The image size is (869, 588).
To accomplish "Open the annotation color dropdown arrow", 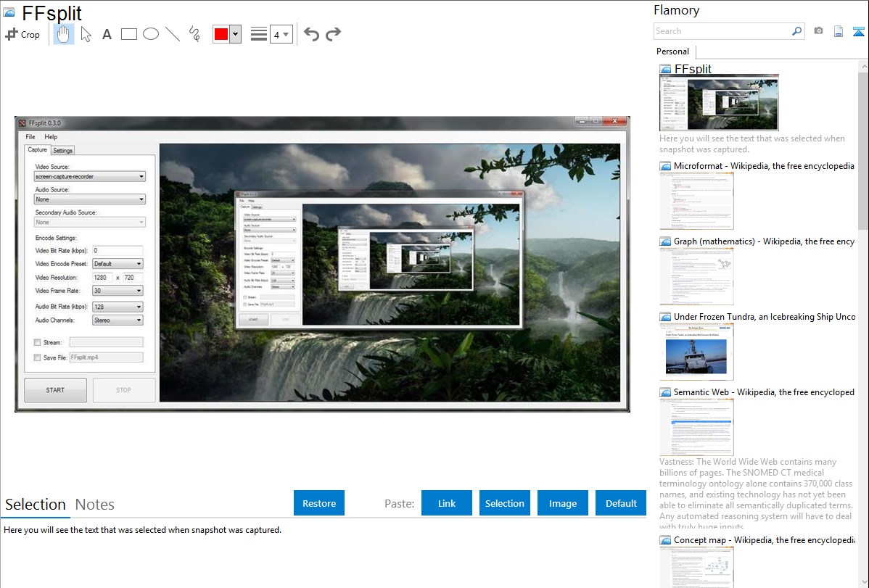I will [236, 34].
